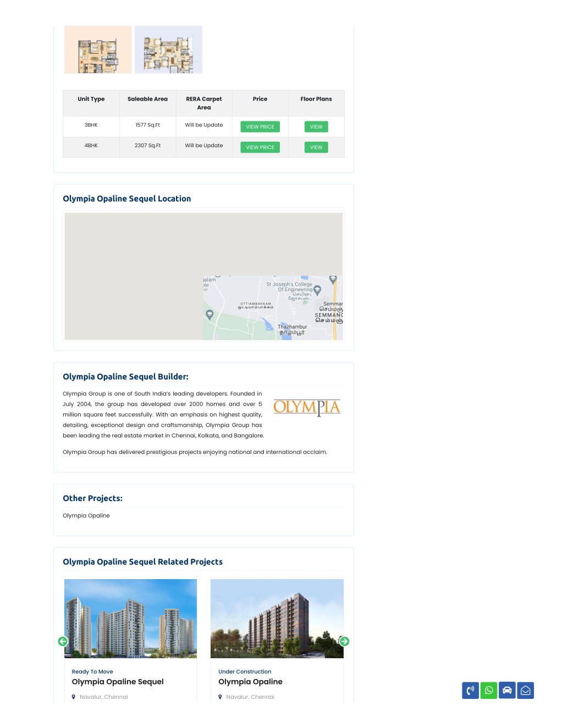
Task: Click the green map pin near Ottiambakkam
Action: click(x=209, y=315)
